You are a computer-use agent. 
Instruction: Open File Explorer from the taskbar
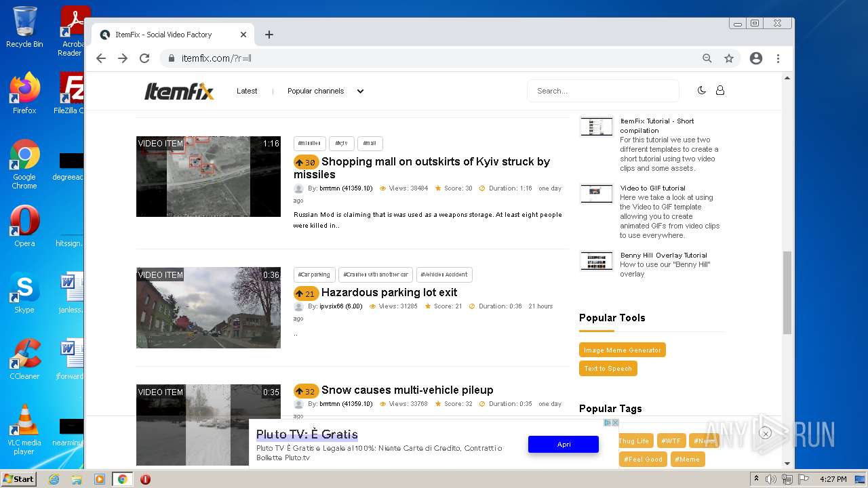(77, 479)
